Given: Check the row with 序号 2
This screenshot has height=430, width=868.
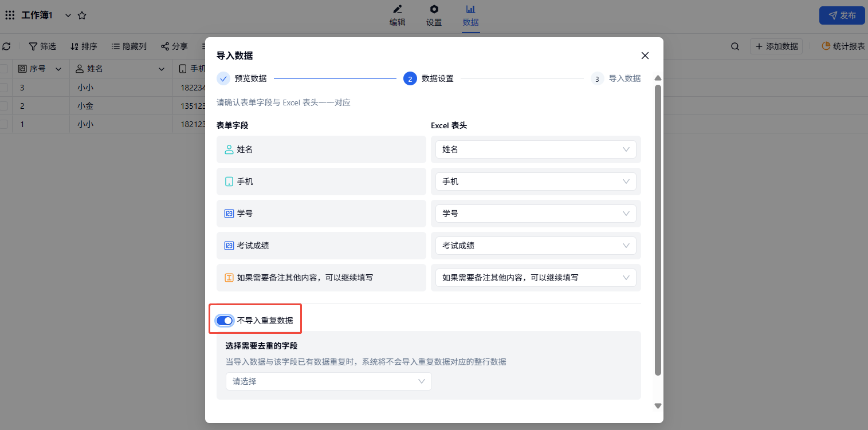Looking at the screenshot, I should pos(4,106).
